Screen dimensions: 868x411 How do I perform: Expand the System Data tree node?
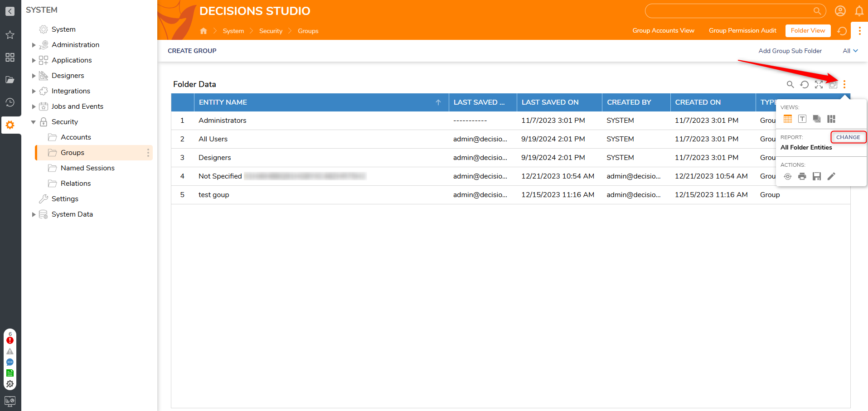tap(34, 214)
